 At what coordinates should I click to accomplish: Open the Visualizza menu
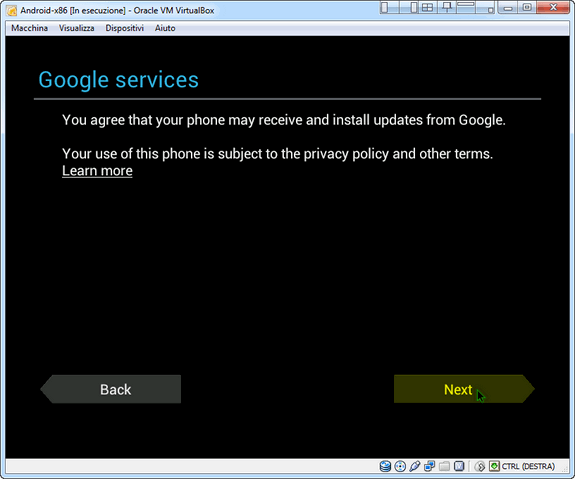77,28
